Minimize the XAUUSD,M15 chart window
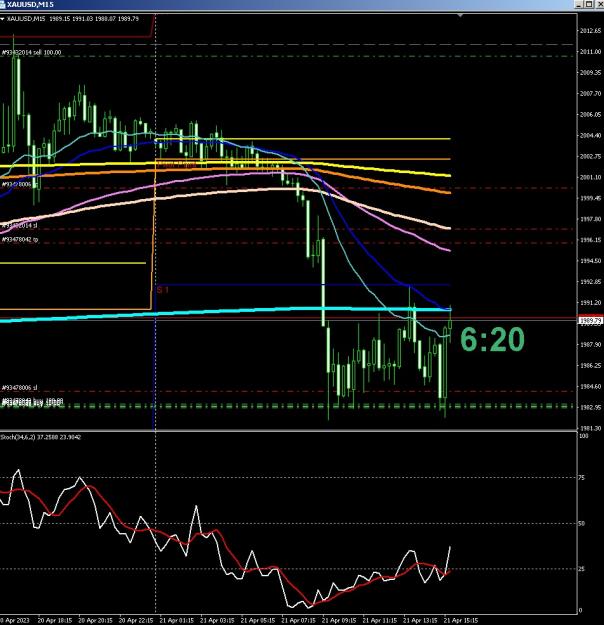This screenshot has width=604, height=625. 579,4
